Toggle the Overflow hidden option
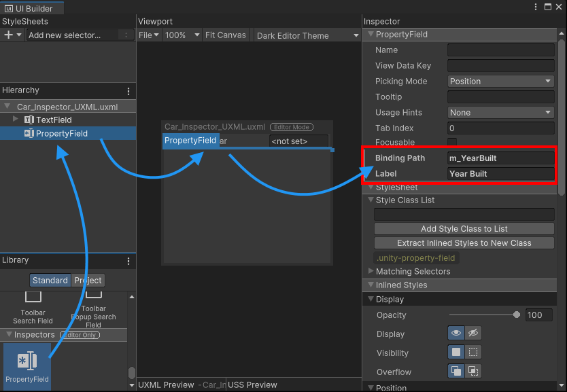 (x=472, y=371)
